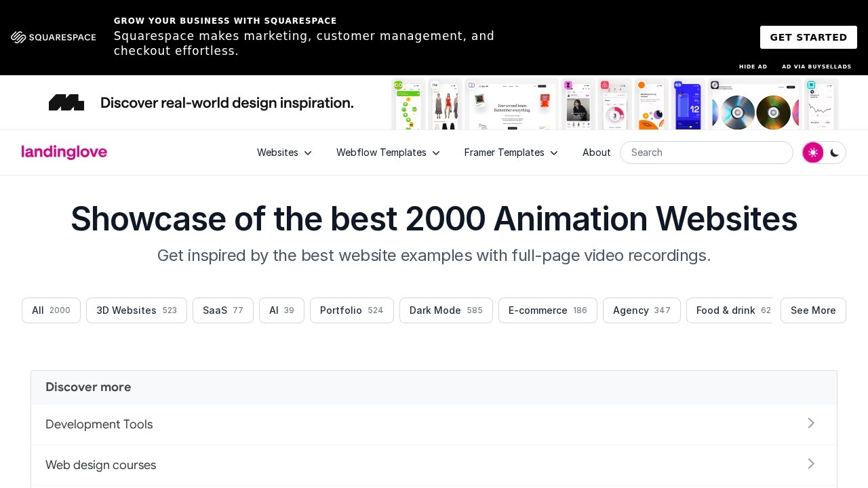Click See More categories button
The image size is (868, 488).
(813, 310)
